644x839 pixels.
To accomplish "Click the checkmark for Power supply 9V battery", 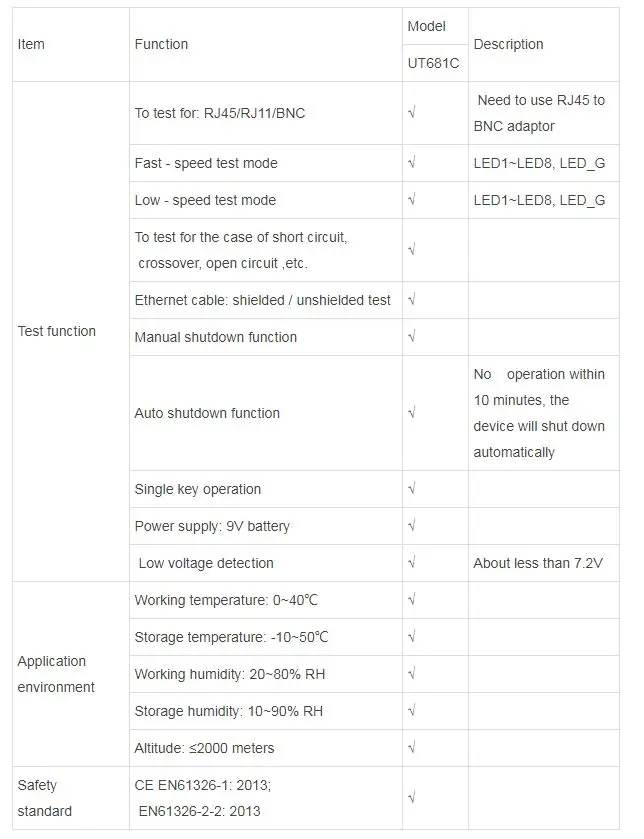I will click(x=412, y=525).
